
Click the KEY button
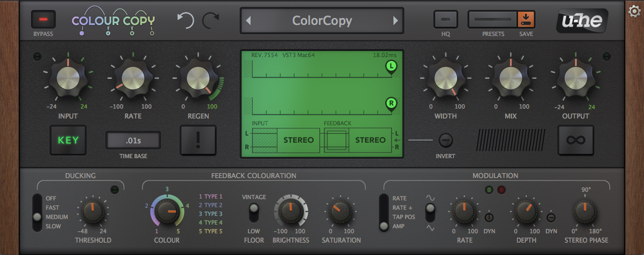coord(68,140)
